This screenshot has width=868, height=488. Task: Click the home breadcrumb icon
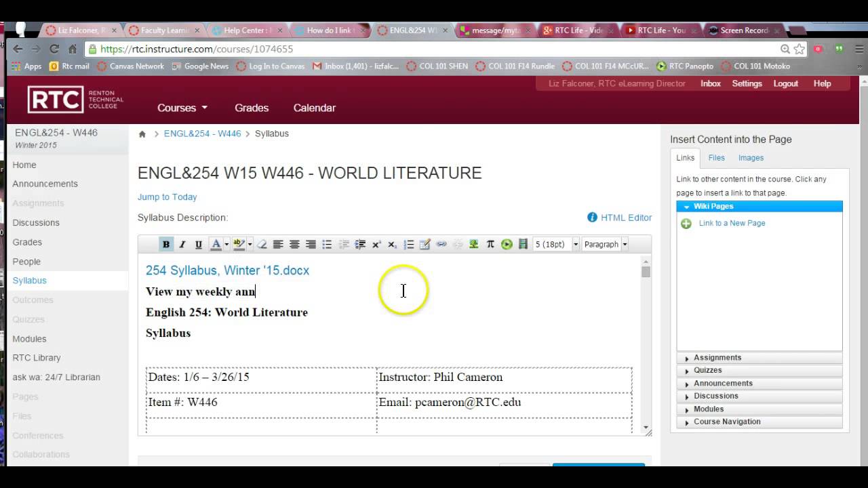point(142,134)
